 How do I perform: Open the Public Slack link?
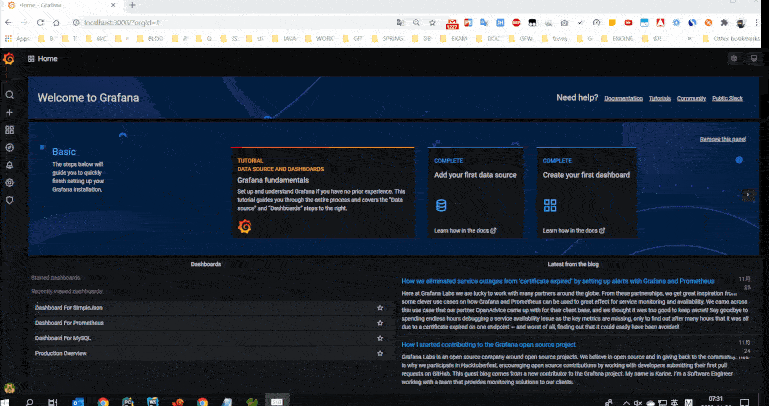[727, 99]
